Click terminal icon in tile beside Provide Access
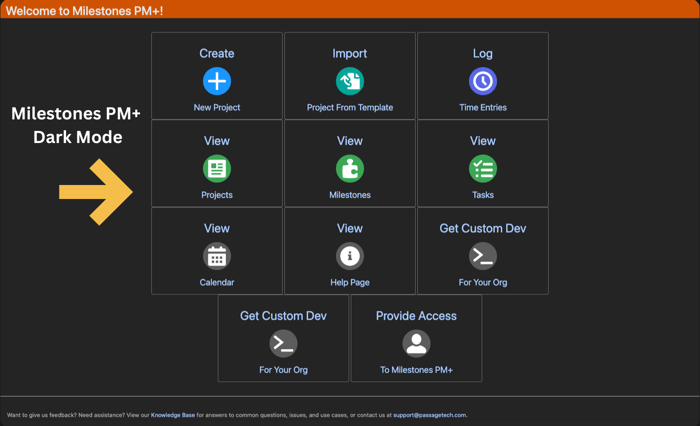 point(283,344)
